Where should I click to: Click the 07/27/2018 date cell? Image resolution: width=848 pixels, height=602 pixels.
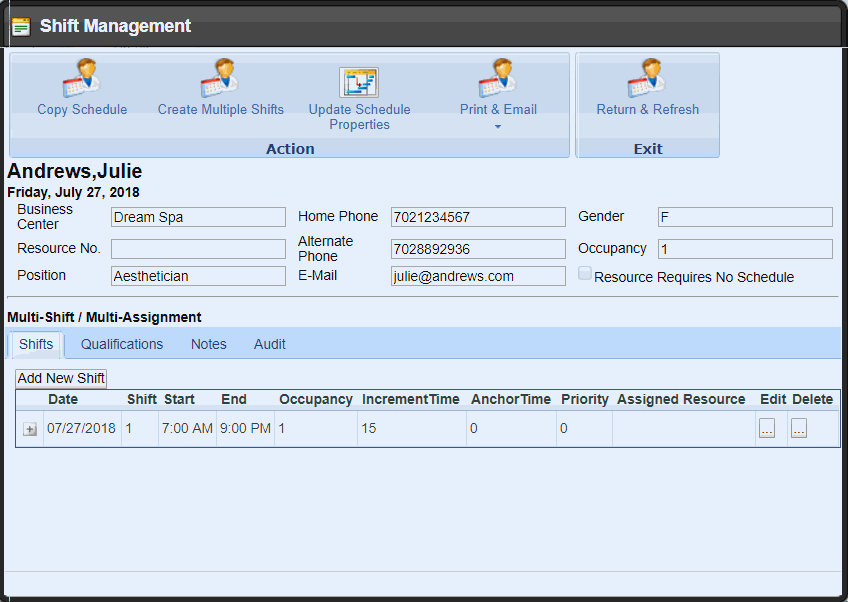[x=81, y=429]
